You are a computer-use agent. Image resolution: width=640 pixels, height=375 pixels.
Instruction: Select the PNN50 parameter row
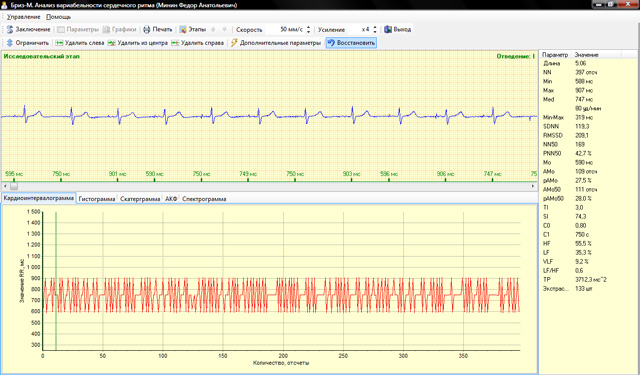588,153
